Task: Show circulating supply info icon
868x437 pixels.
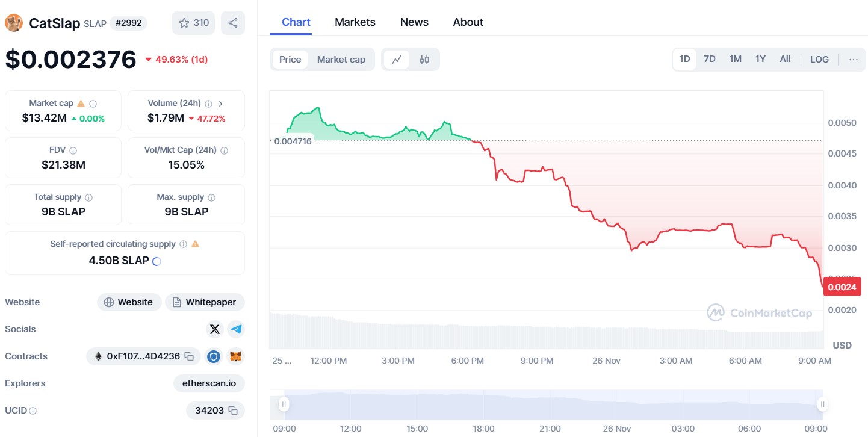Action: tap(183, 244)
